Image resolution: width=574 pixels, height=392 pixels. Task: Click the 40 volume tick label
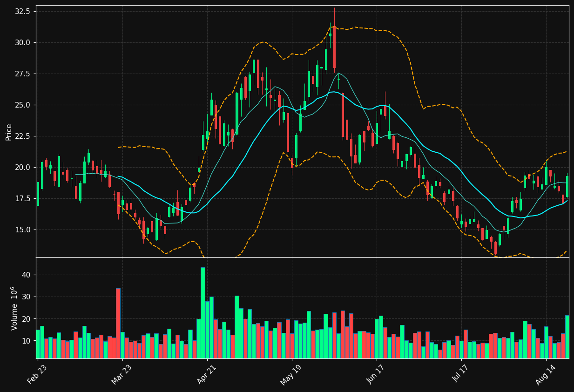(x=26, y=275)
